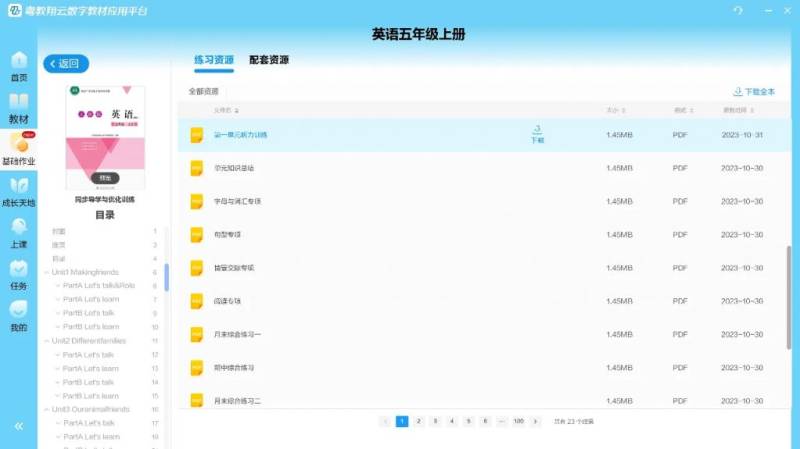Collapse Unit3 Ouranimalfriends tree node
Viewport: 800px width, 449px height.
[46, 409]
